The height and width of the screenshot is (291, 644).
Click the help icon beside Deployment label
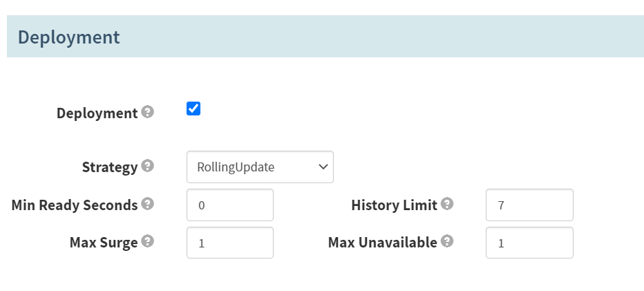coord(147,112)
